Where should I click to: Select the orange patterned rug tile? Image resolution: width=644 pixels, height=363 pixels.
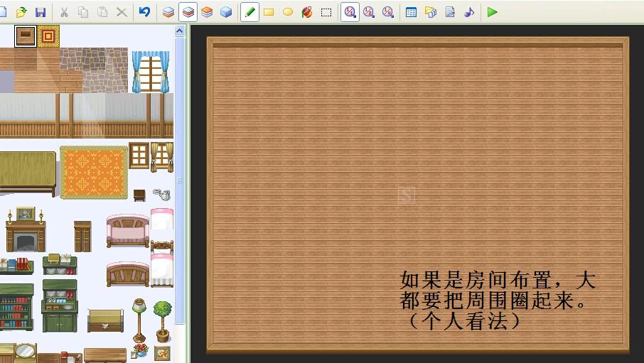[94, 173]
